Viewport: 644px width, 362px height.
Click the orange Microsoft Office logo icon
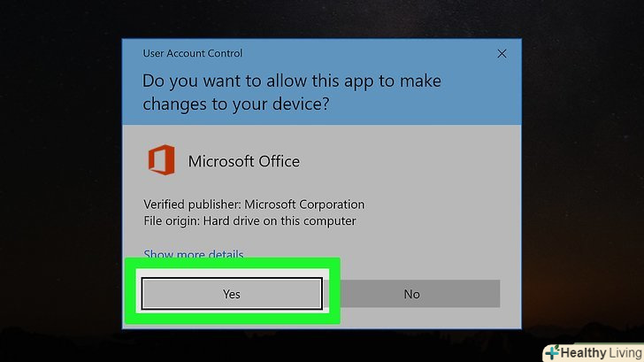(x=161, y=160)
